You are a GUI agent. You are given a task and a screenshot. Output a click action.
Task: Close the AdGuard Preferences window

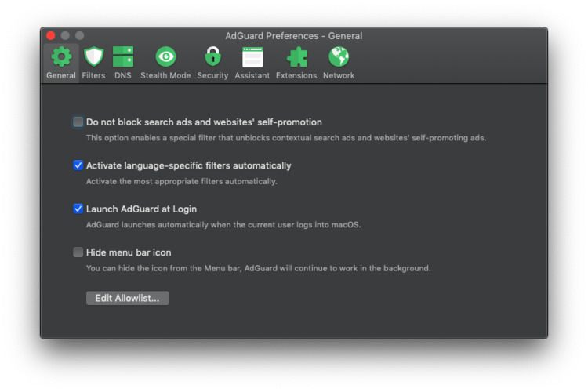[x=51, y=35]
